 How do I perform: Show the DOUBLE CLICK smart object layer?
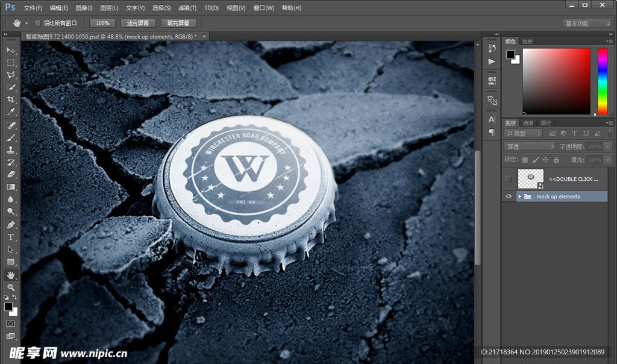point(509,179)
